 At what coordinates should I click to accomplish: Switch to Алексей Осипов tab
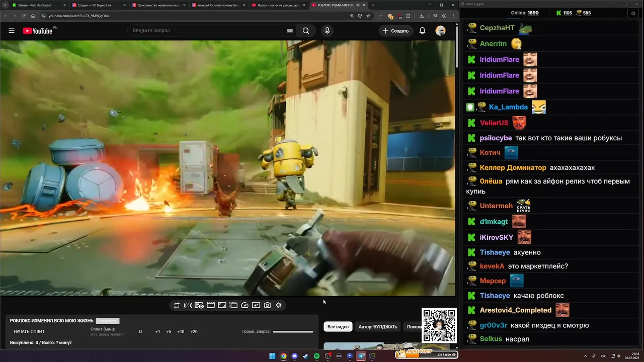click(219, 5)
